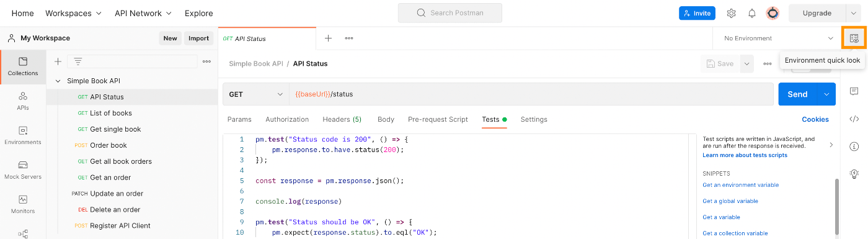Switch to the Headers tab
This screenshot has height=239, width=868.
342,119
